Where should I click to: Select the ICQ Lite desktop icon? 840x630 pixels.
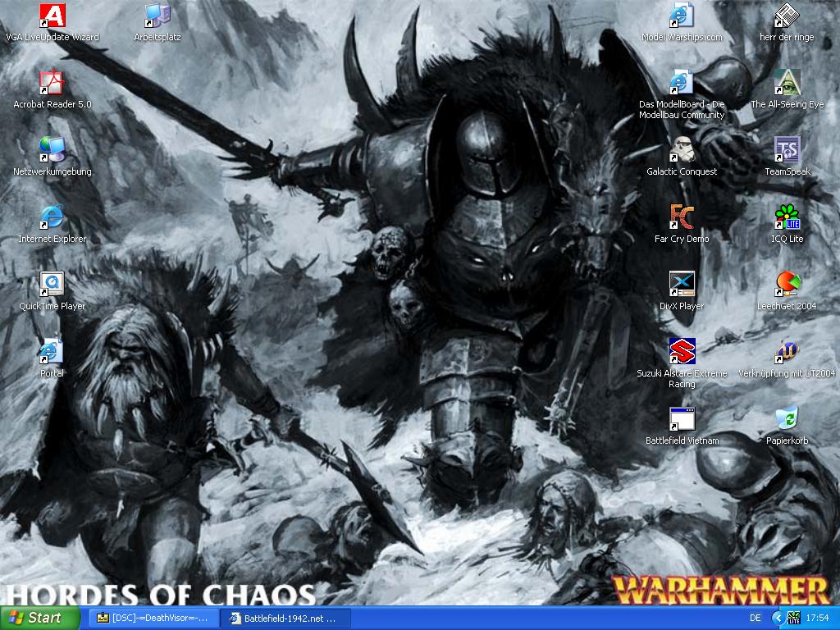coord(787,218)
